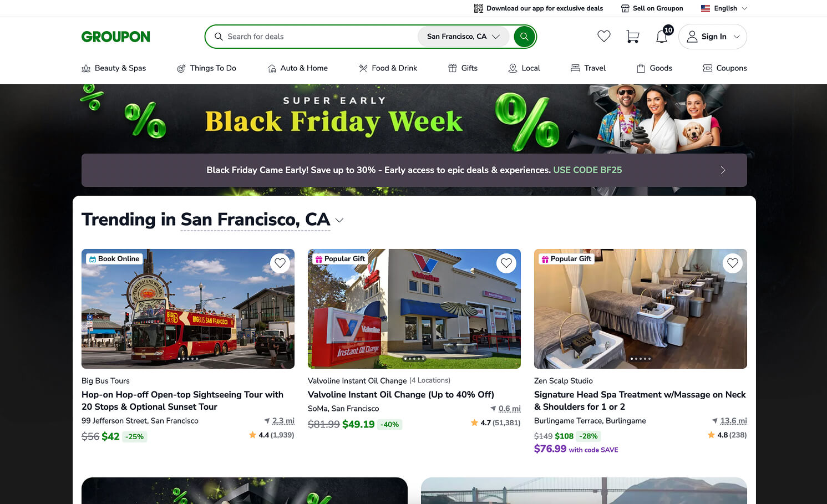Open the English language dropdown
827x504 pixels.
[724, 8]
